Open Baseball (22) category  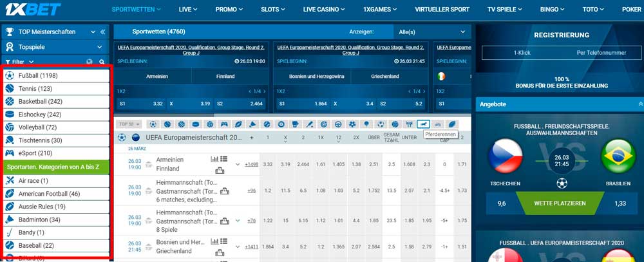pos(57,245)
